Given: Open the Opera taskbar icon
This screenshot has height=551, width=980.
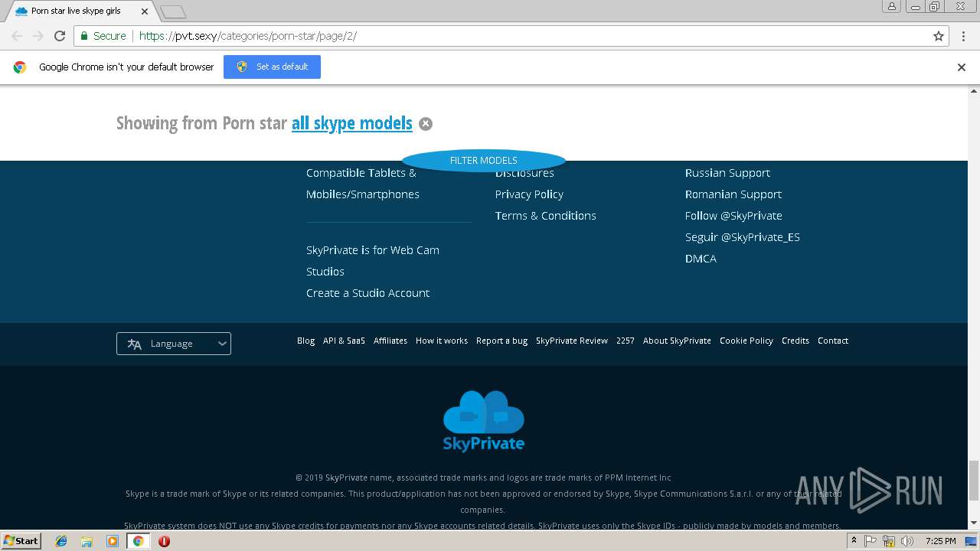Looking at the screenshot, I should (x=164, y=541).
